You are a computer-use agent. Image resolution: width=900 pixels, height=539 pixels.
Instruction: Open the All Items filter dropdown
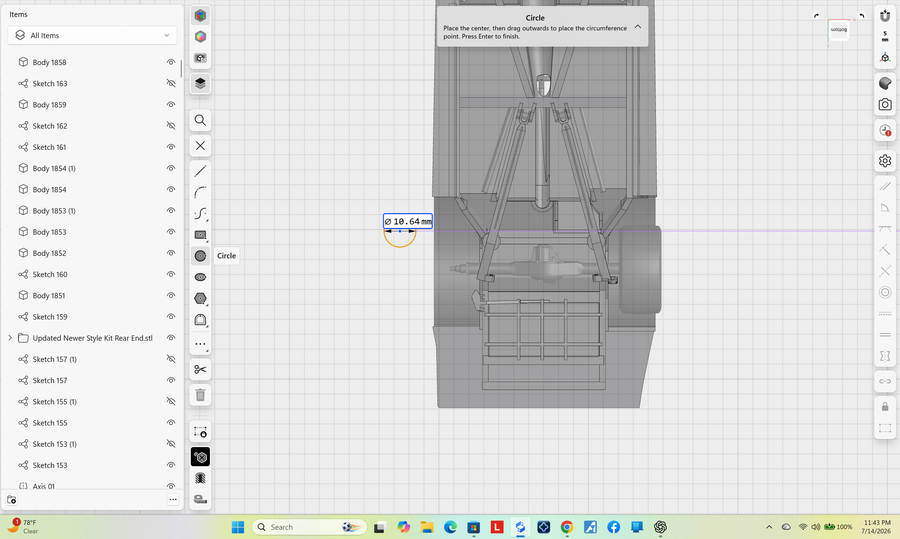(x=92, y=36)
